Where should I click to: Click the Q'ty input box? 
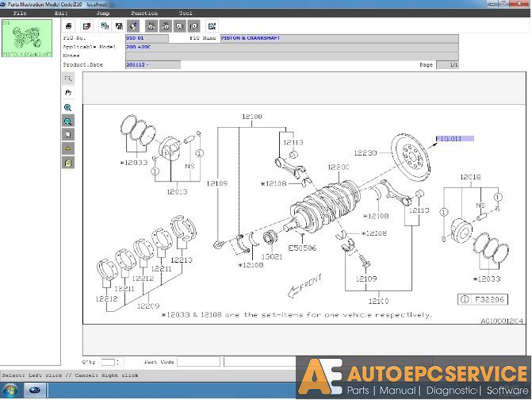point(108,362)
